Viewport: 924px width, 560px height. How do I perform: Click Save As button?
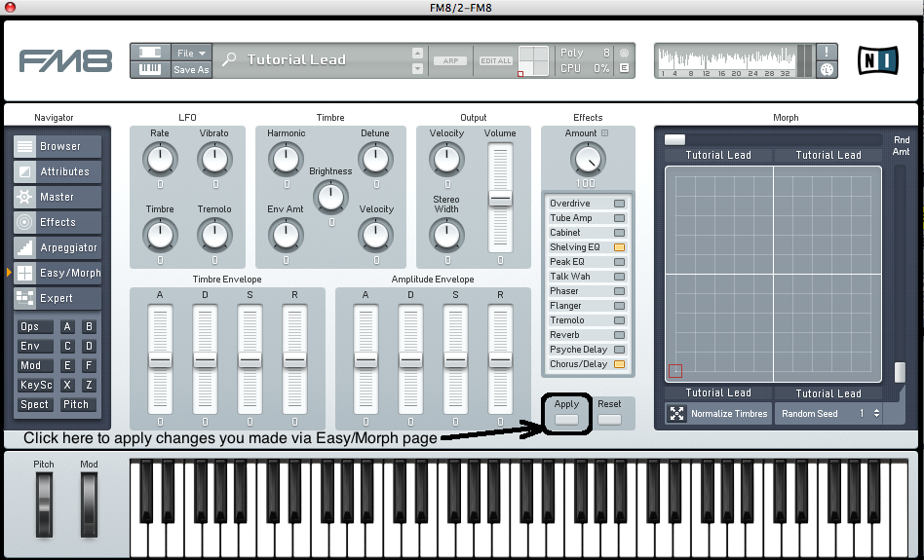coord(191,69)
